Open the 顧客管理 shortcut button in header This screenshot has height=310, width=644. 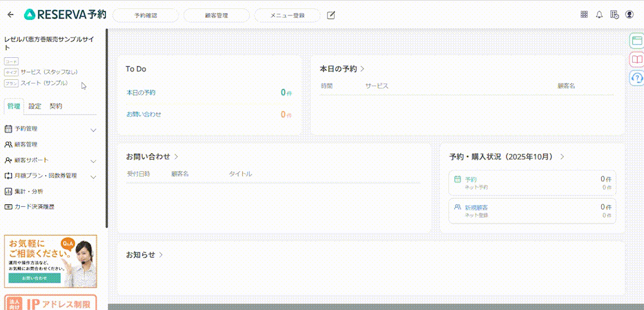pos(216,15)
